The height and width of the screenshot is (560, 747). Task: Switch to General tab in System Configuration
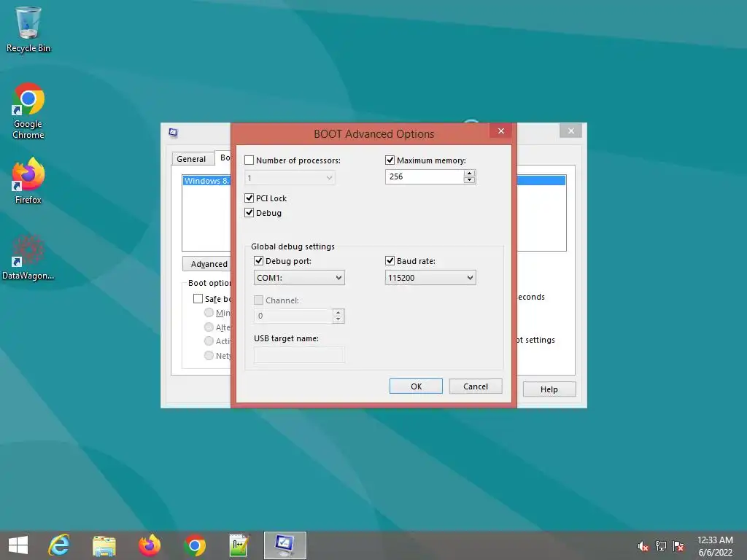191,158
